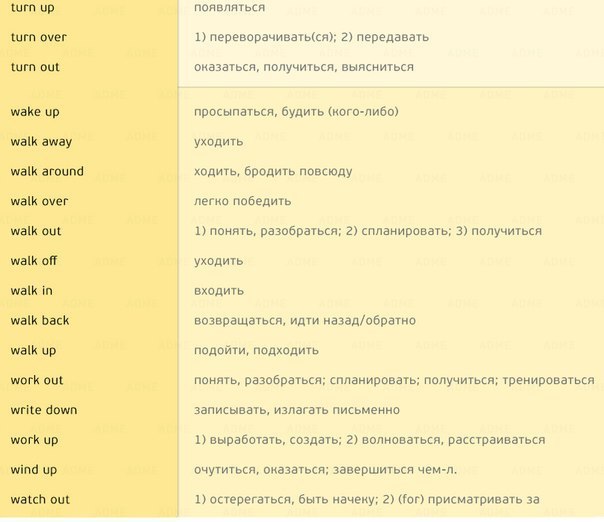Select the "watch out" phrasal verb
Viewport: 604px width, 522px height.
tap(40, 500)
